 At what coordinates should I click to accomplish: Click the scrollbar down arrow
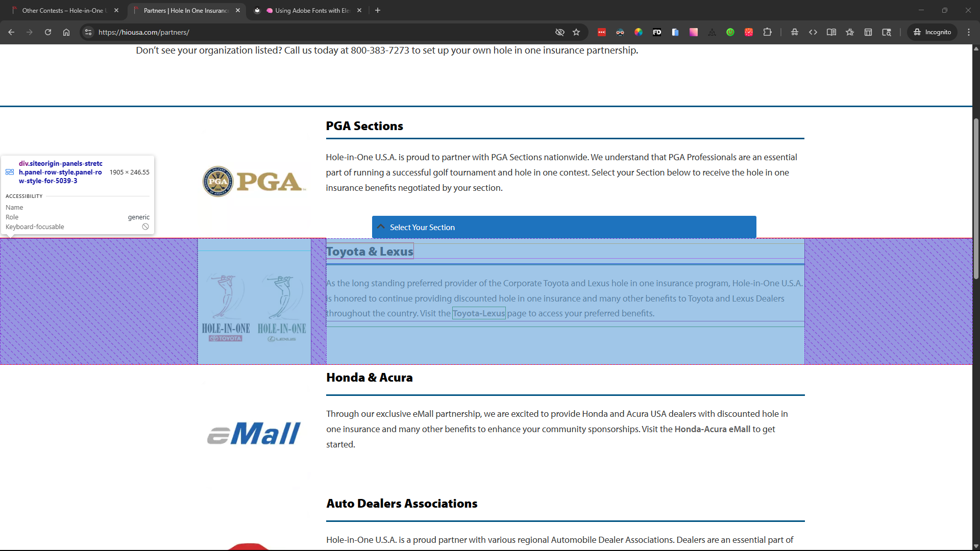click(x=976, y=546)
